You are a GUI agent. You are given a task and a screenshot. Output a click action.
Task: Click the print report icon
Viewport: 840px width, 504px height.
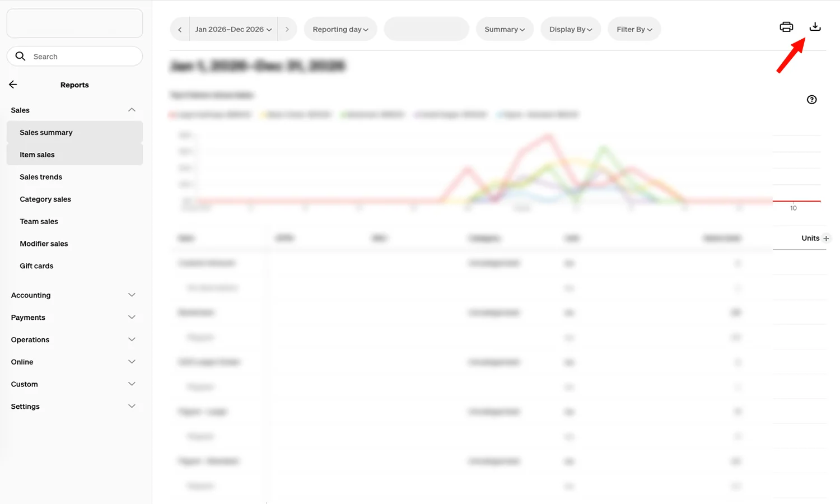pyautogui.click(x=786, y=26)
